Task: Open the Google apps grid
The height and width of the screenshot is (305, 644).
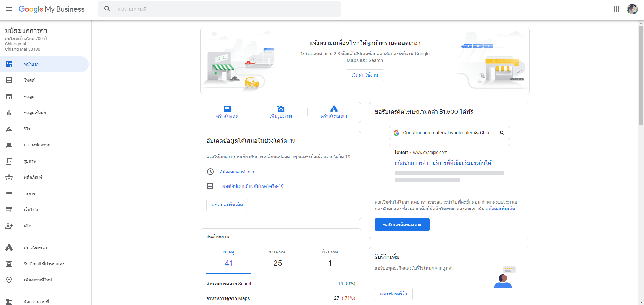Action: click(x=616, y=9)
